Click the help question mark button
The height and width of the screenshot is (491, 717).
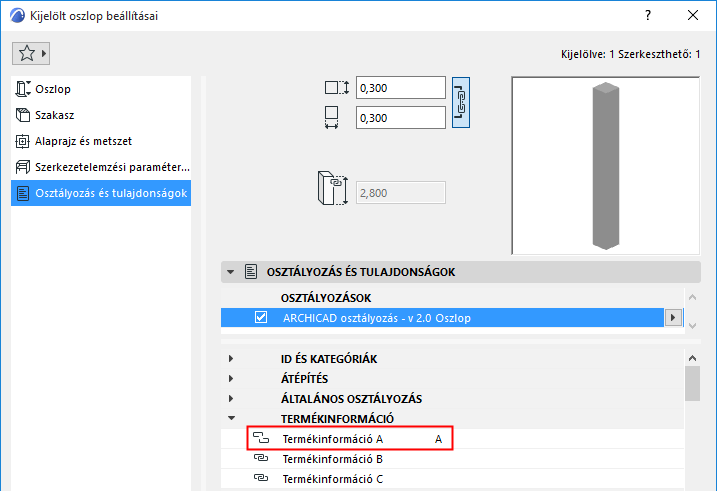pyautogui.click(x=648, y=16)
